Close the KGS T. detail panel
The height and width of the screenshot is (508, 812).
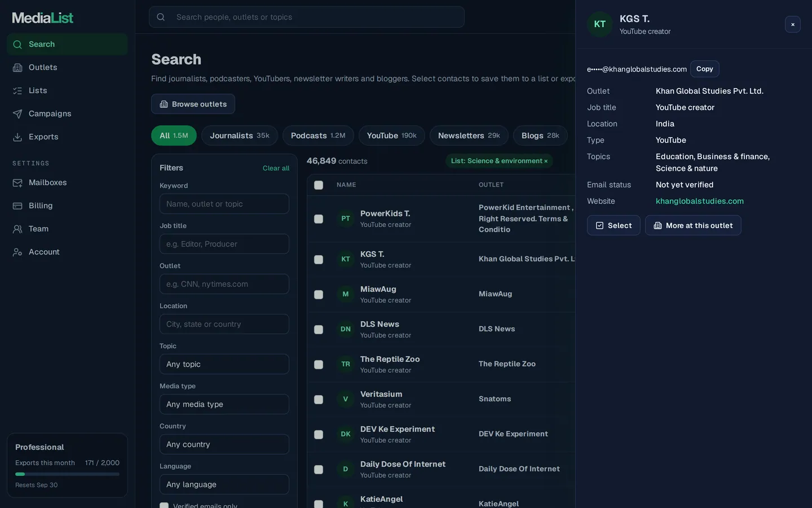pyautogui.click(x=793, y=24)
